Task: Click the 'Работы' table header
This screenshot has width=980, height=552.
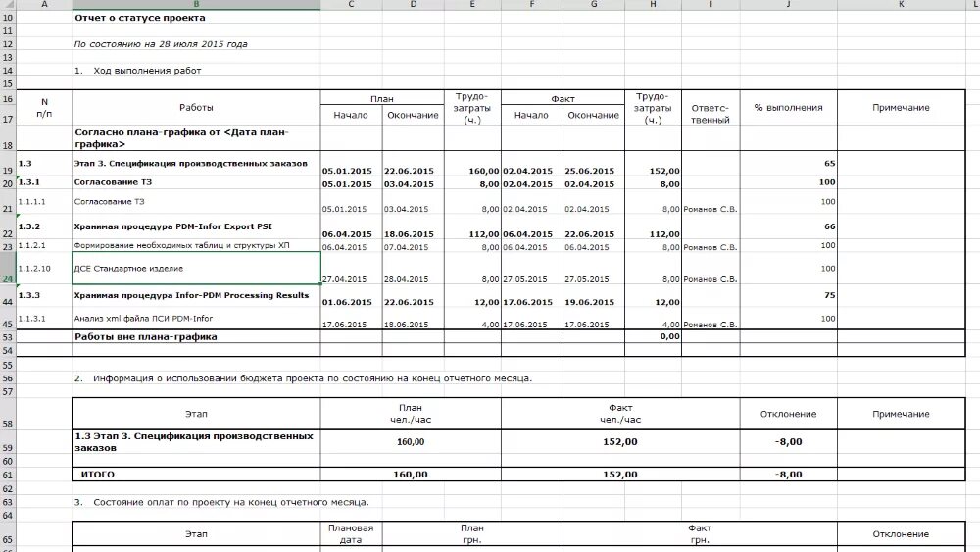Action: (196, 108)
